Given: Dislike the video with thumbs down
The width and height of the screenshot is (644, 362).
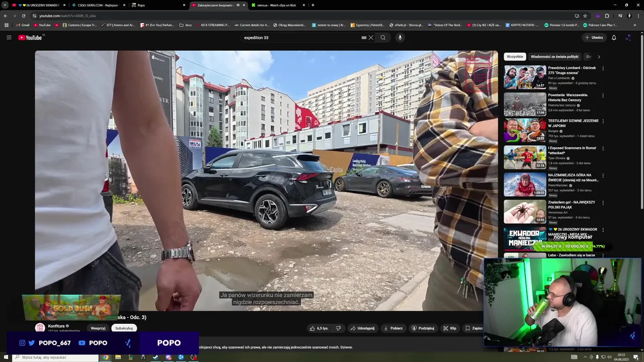Looking at the screenshot, I should pos(338,328).
